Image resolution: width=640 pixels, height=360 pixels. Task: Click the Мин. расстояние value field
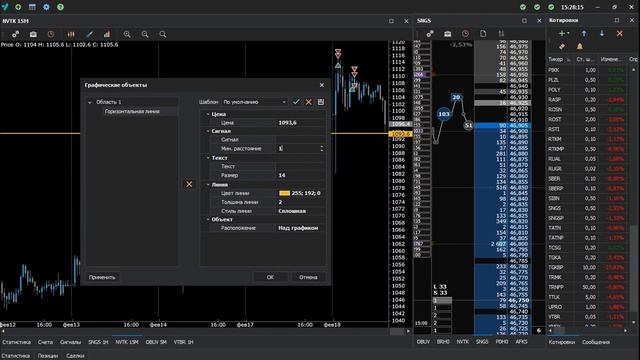point(298,149)
